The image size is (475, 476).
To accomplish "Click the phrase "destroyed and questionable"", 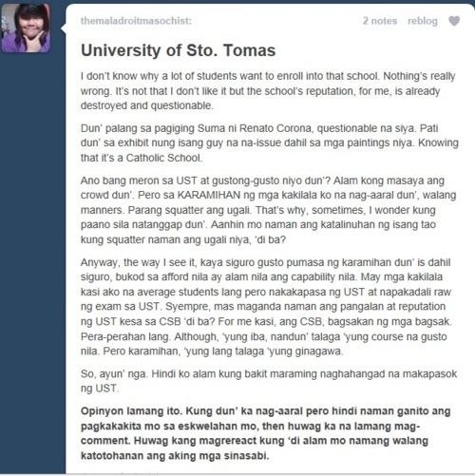I will [146, 105].
